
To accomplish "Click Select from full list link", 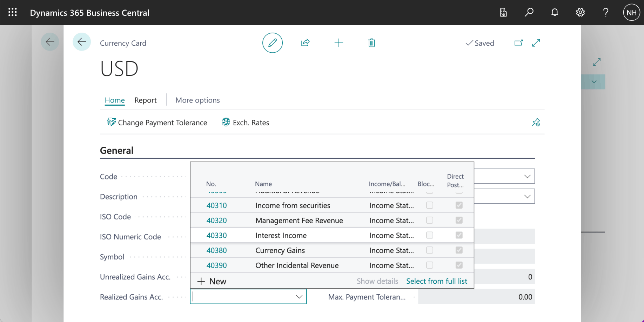I will point(436,281).
